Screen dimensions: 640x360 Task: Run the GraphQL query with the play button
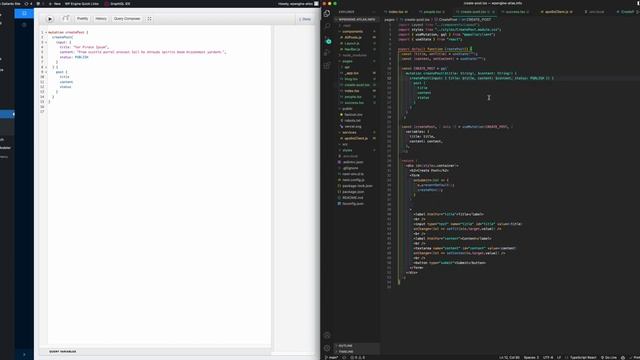[50, 19]
